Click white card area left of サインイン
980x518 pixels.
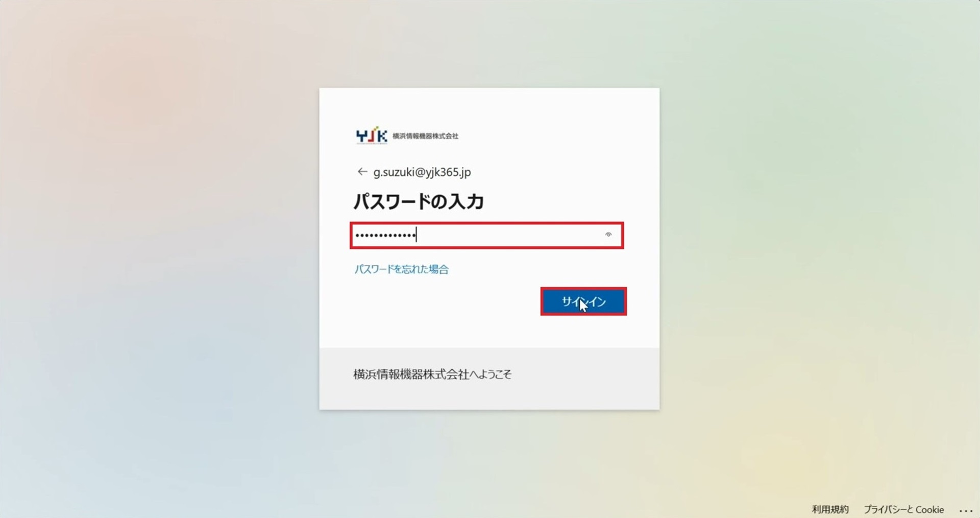(x=439, y=301)
